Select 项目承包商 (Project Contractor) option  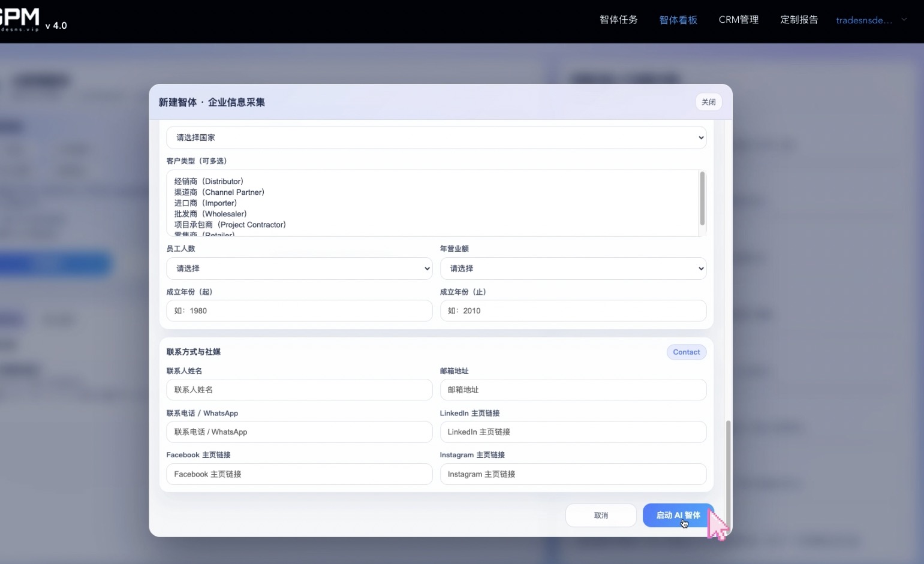(230, 225)
